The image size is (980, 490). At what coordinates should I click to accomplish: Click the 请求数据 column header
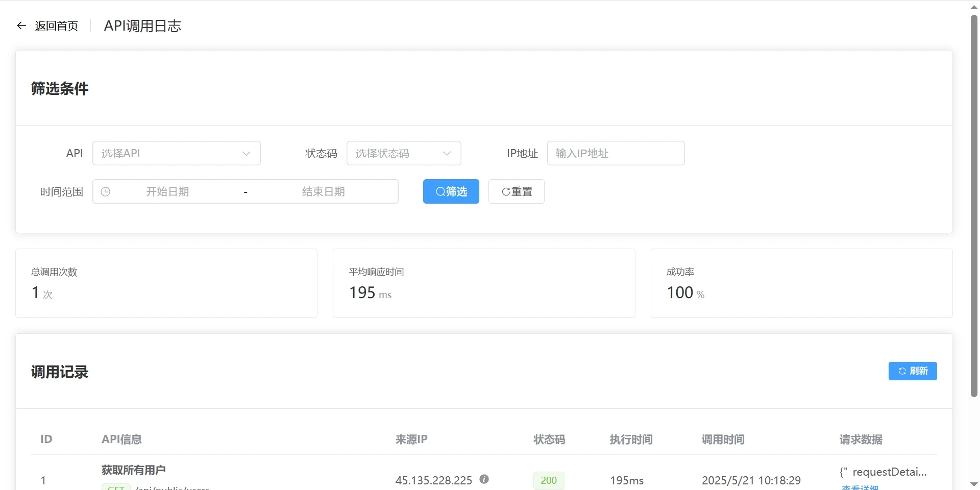(x=861, y=439)
